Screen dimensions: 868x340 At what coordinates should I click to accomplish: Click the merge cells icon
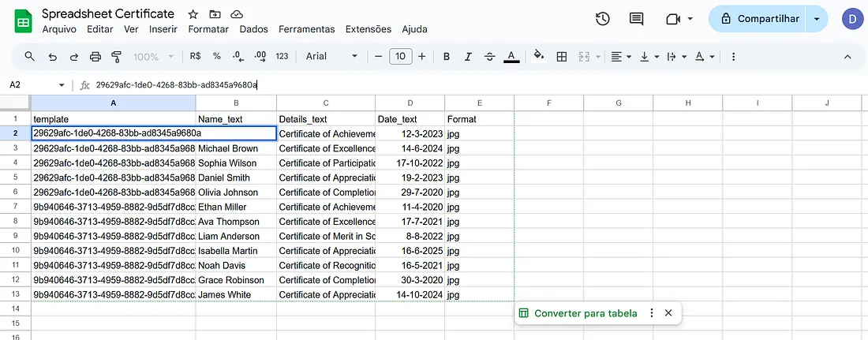(x=584, y=57)
